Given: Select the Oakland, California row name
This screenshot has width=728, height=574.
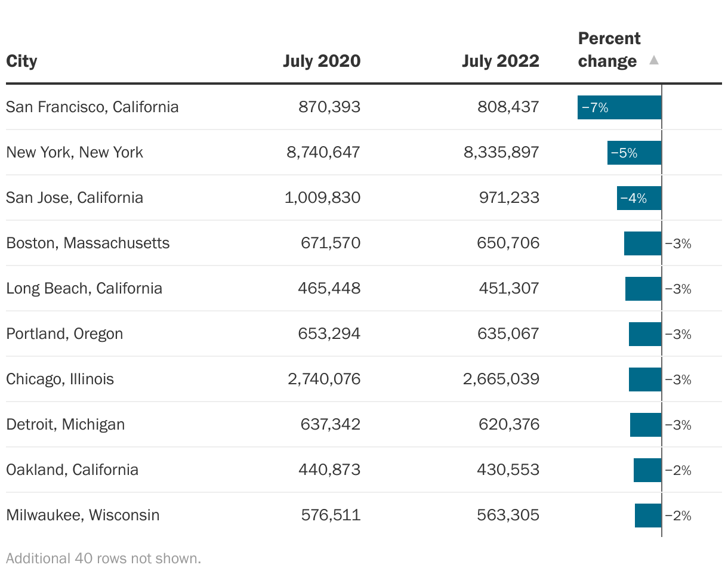Looking at the screenshot, I should [x=72, y=470].
